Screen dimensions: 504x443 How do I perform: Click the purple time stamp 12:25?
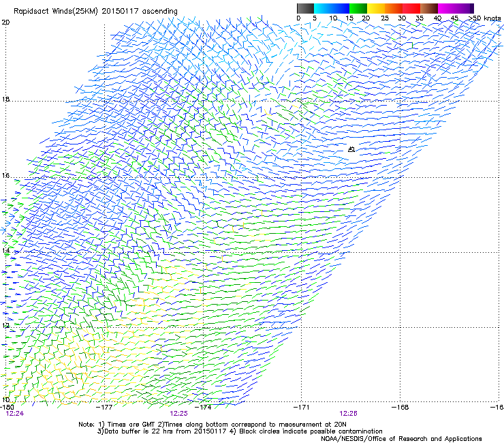click(178, 414)
